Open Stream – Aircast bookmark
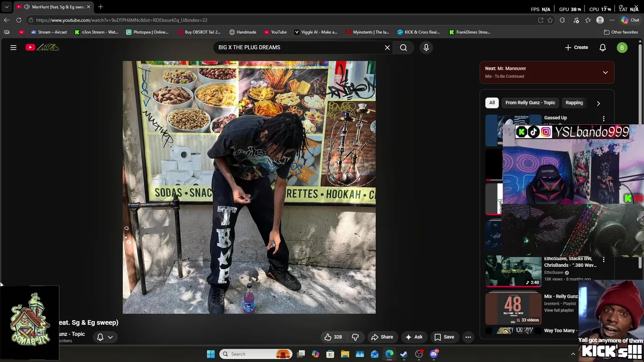Screen dimensions: 644x362 pyautogui.click(x=49, y=32)
